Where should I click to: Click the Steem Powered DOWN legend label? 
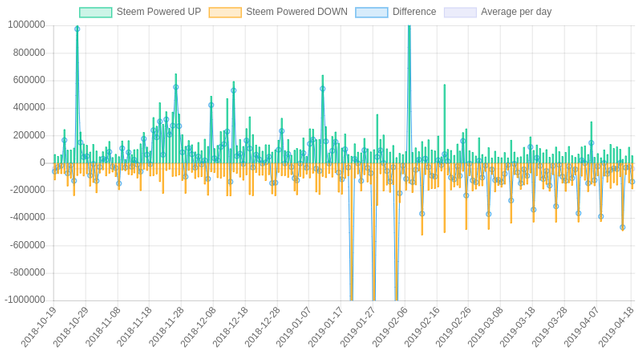(297, 12)
